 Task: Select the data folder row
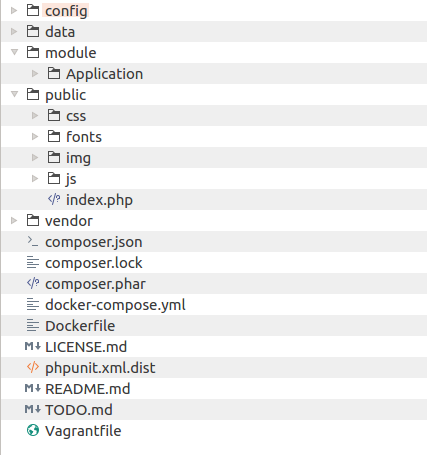pos(214,31)
